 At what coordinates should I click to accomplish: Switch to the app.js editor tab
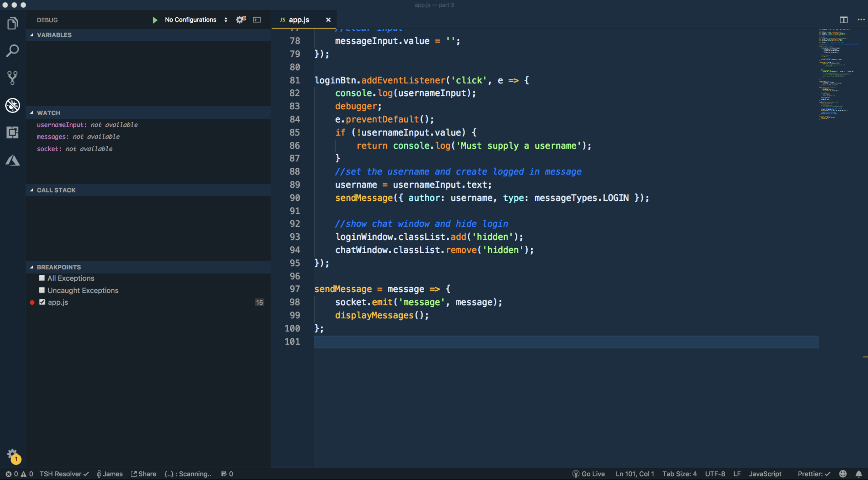(x=299, y=19)
